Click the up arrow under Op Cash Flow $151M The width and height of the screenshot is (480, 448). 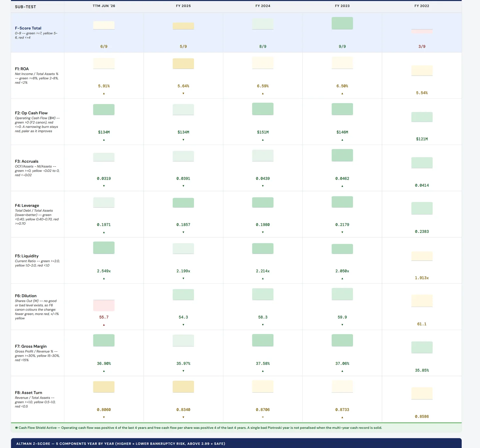[263, 140]
